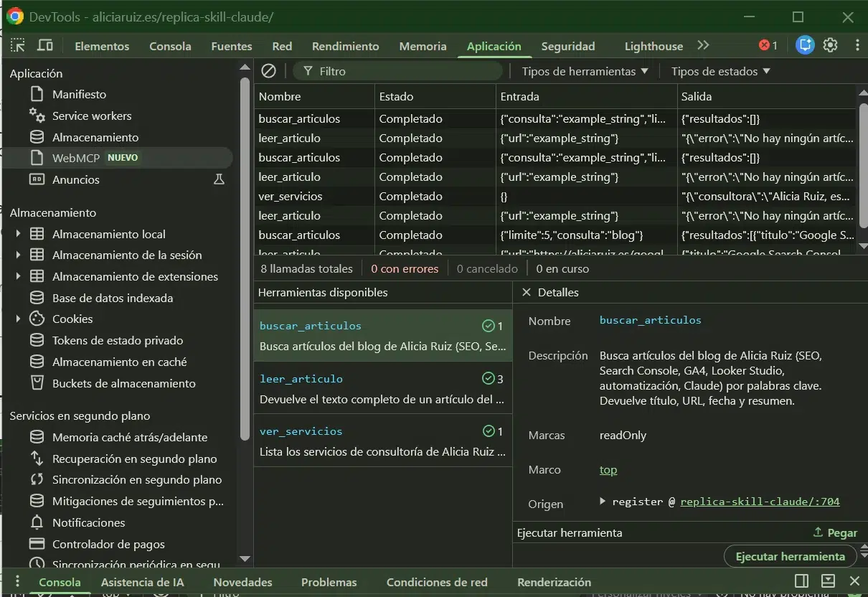Image resolution: width=868 pixels, height=597 pixels.
Task: Switch drawer to Problemas tab
Action: pos(329,582)
